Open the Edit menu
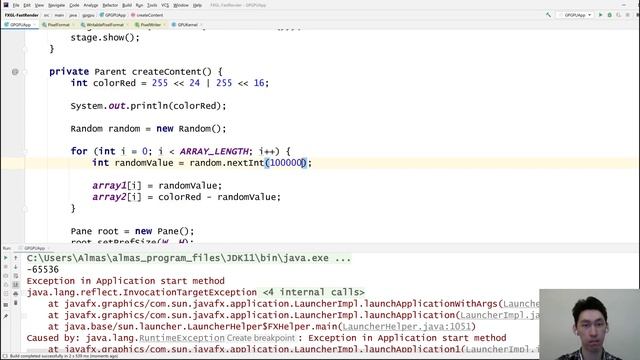The height and width of the screenshot is (360, 640). click(x=27, y=5)
